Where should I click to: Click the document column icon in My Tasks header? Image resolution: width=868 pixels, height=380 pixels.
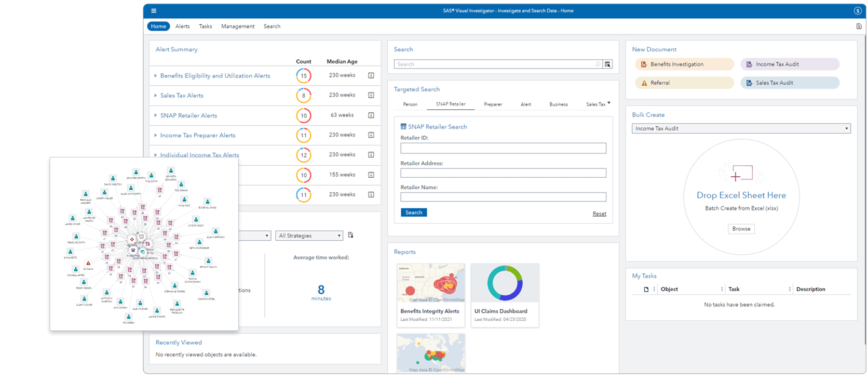tap(646, 289)
